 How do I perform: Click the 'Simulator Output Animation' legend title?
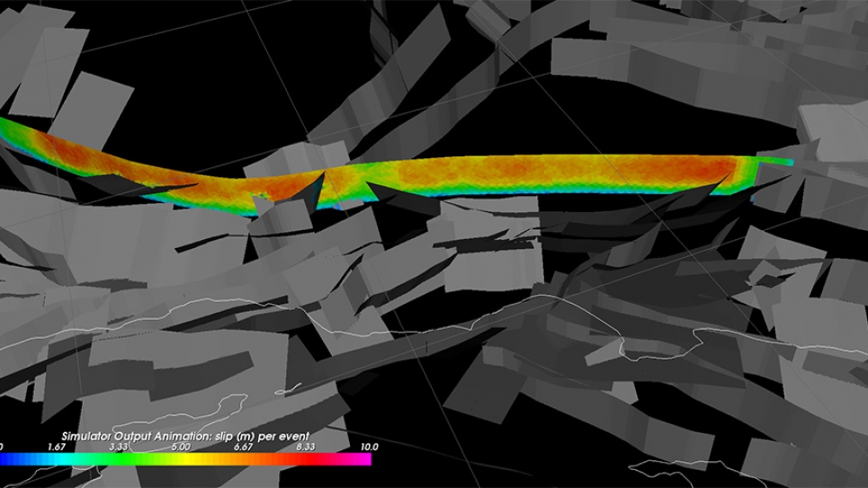(x=184, y=436)
